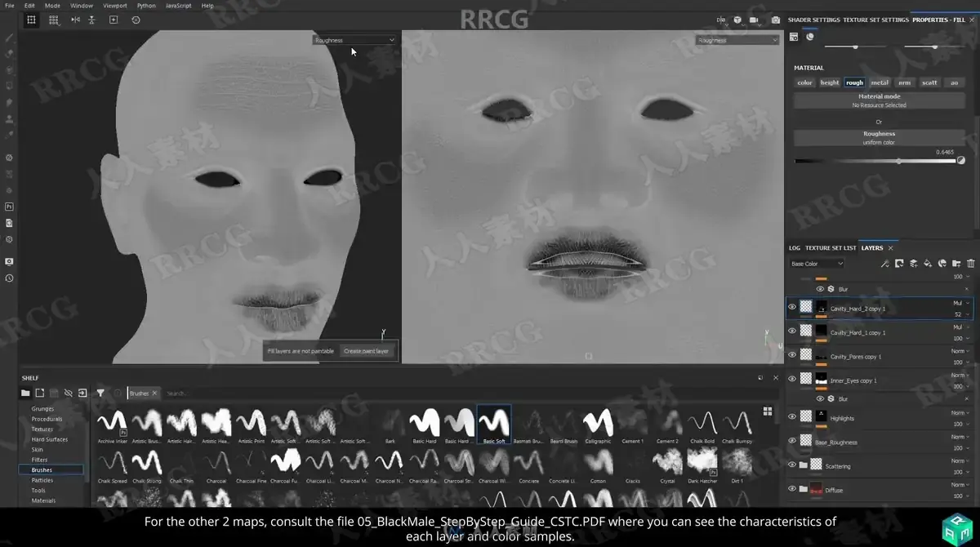
Task: Add a fill layer bucket icon
Action: tap(928, 264)
